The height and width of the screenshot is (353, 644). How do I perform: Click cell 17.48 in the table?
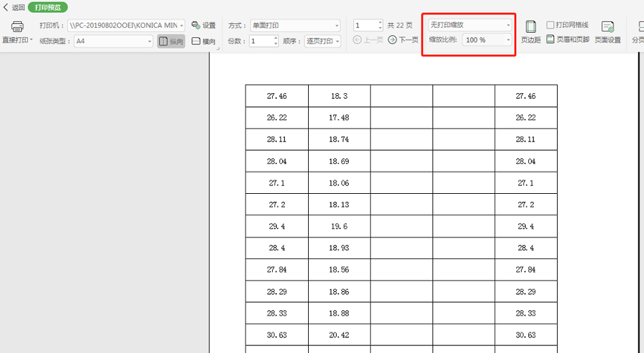click(339, 118)
